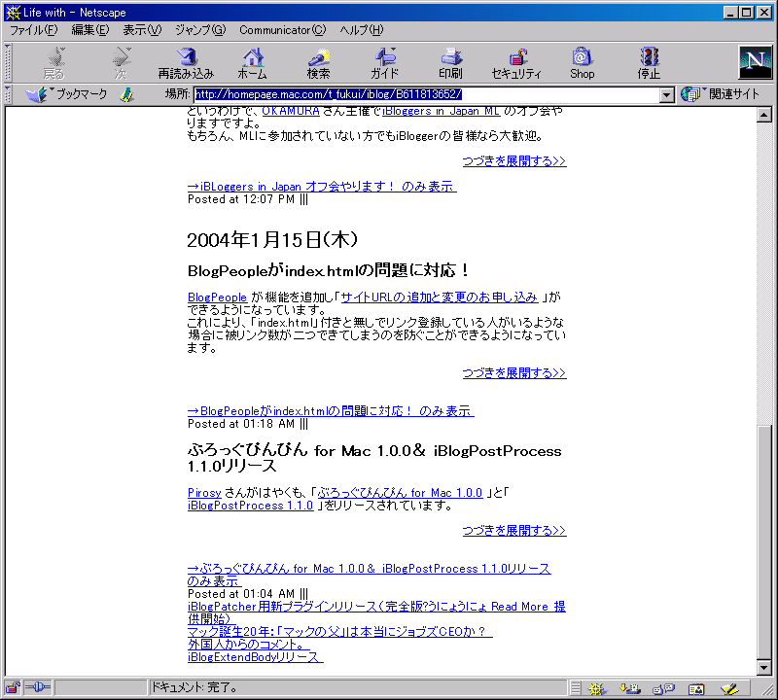Click the scrollbar down arrow

764,668
